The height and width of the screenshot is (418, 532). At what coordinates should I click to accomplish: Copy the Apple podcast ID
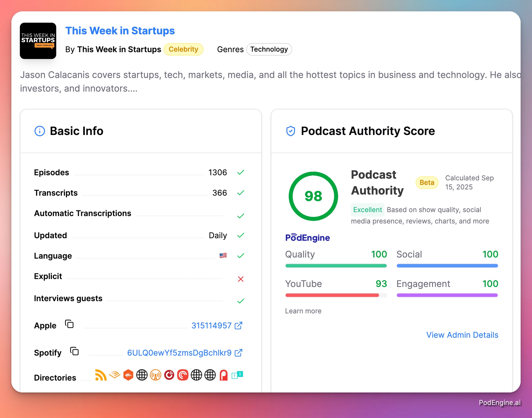coord(69,324)
